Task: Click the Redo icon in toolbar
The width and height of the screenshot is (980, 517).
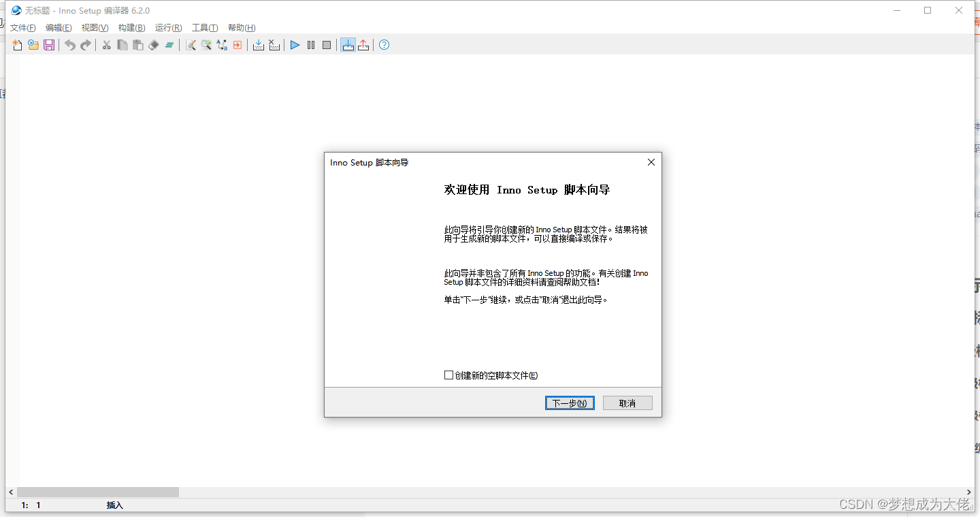Action: (x=86, y=45)
